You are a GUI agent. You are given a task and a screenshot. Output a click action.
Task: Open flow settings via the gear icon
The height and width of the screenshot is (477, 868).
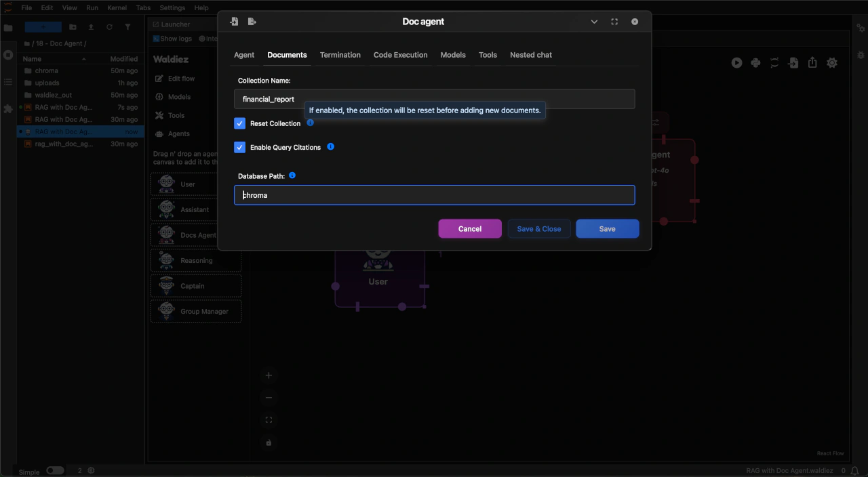[832, 62]
